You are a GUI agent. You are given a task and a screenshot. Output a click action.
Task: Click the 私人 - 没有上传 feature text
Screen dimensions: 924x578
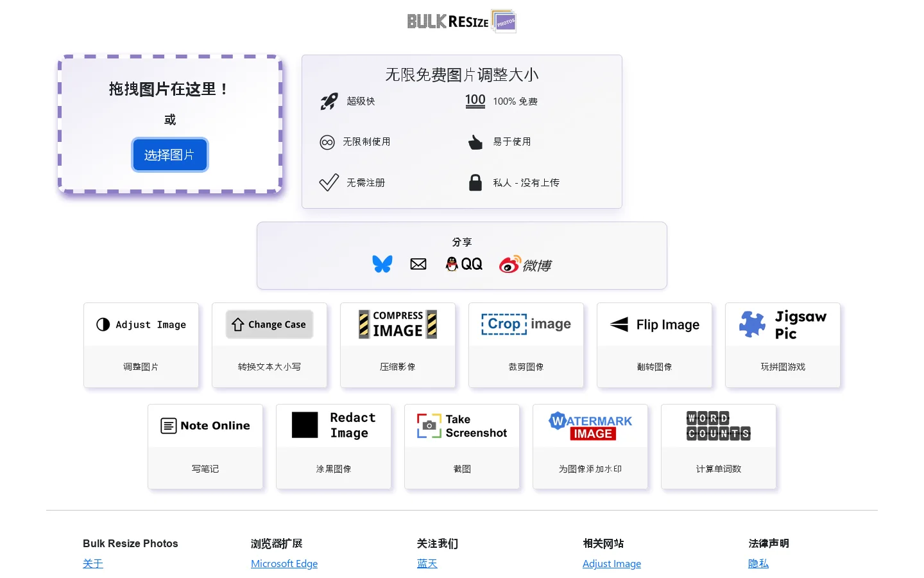click(526, 182)
